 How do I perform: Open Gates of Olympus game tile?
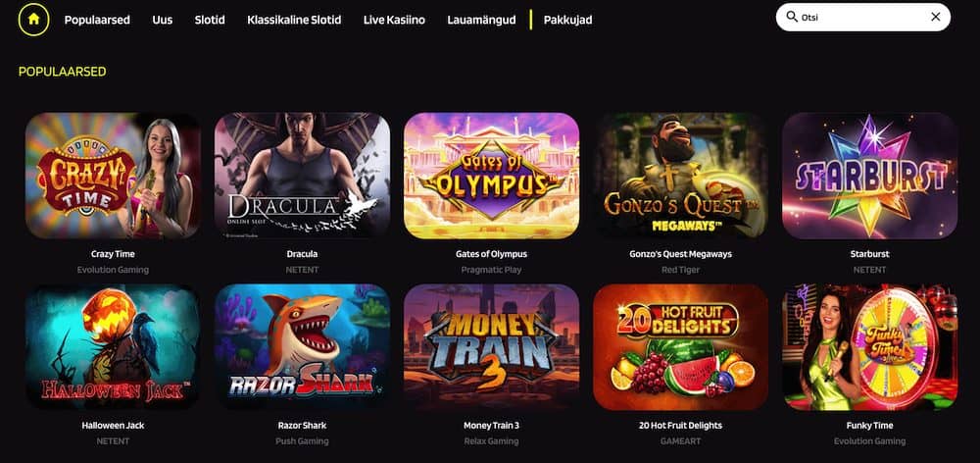[491, 176]
